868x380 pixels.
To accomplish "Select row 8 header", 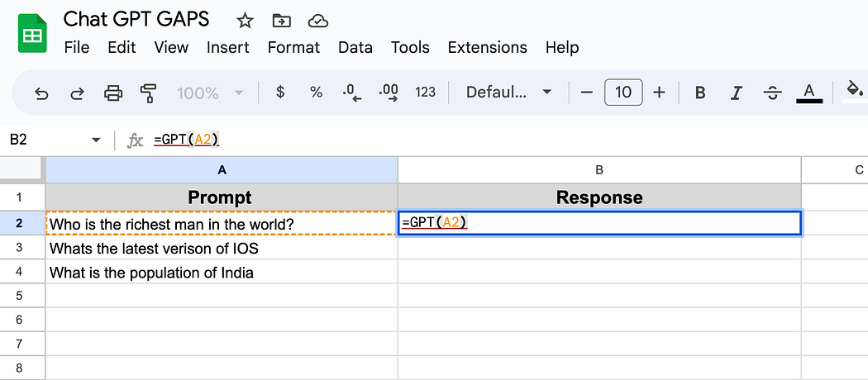I will (x=22, y=368).
